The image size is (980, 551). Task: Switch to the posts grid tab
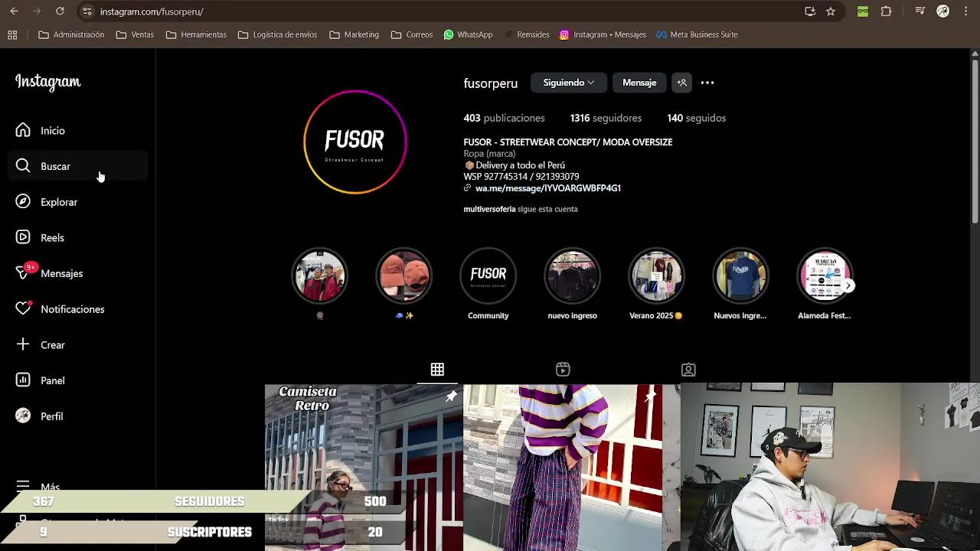tap(437, 370)
